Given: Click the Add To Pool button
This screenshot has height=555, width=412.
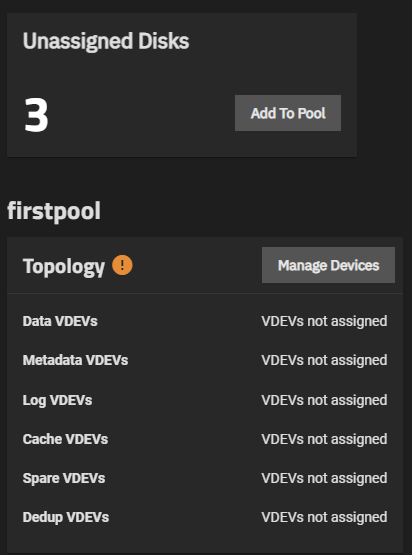Looking at the screenshot, I should click(x=288, y=113).
